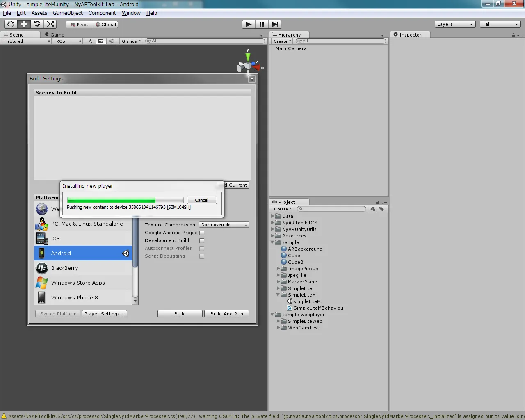Click Build And Run button
This screenshot has width=525, height=420.
(x=227, y=314)
